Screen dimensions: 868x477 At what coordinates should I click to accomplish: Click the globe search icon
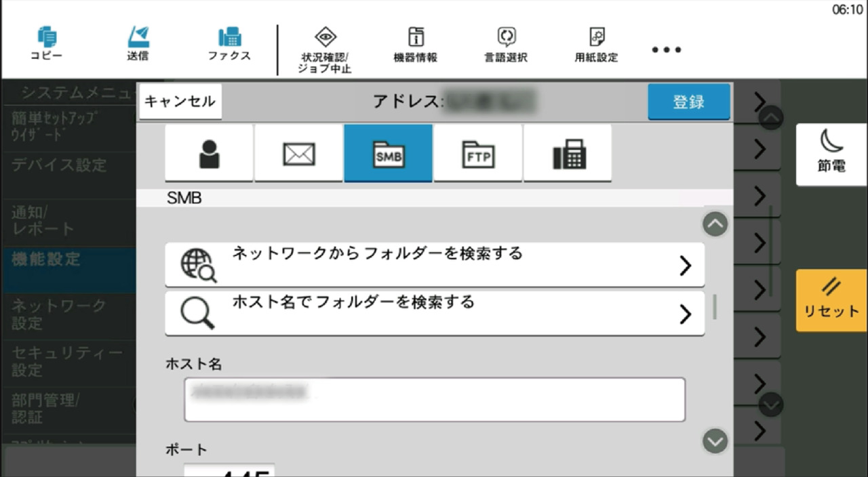click(x=198, y=266)
